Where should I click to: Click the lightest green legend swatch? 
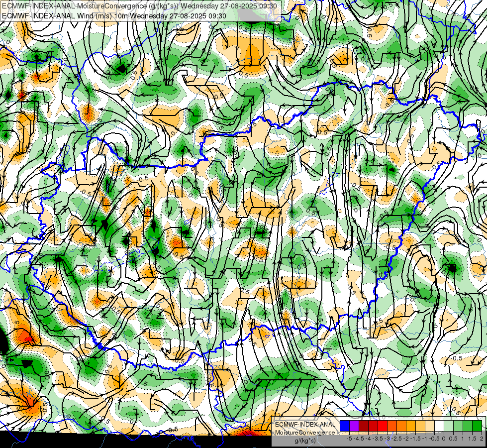tap(449, 426)
